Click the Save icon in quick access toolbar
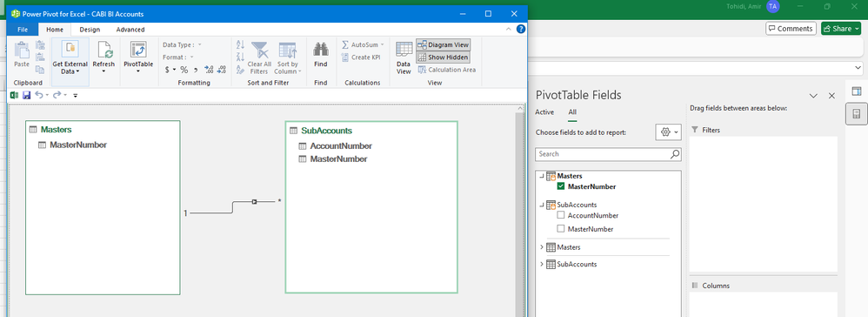The image size is (868, 317). pyautogui.click(x=26, y=95)
